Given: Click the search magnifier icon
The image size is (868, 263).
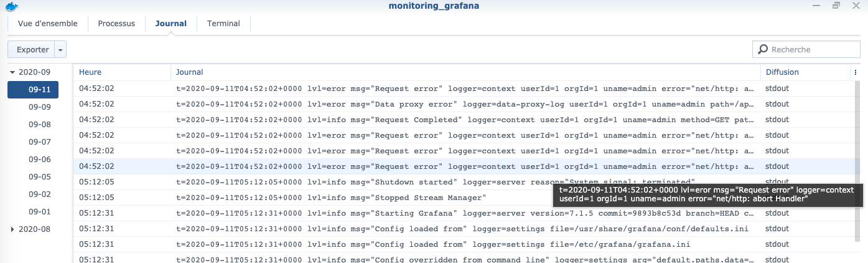Looking at the screenshot, I should coord(762,49).
